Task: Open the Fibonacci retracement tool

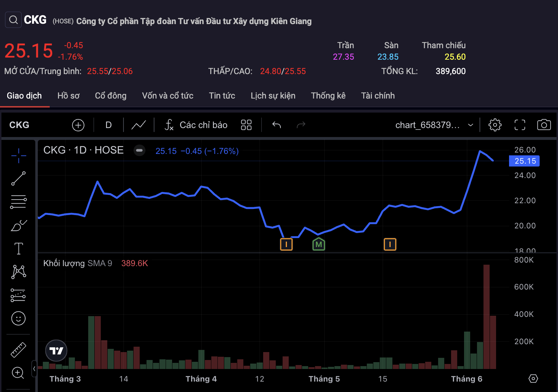Action: (x=18, y=202)
